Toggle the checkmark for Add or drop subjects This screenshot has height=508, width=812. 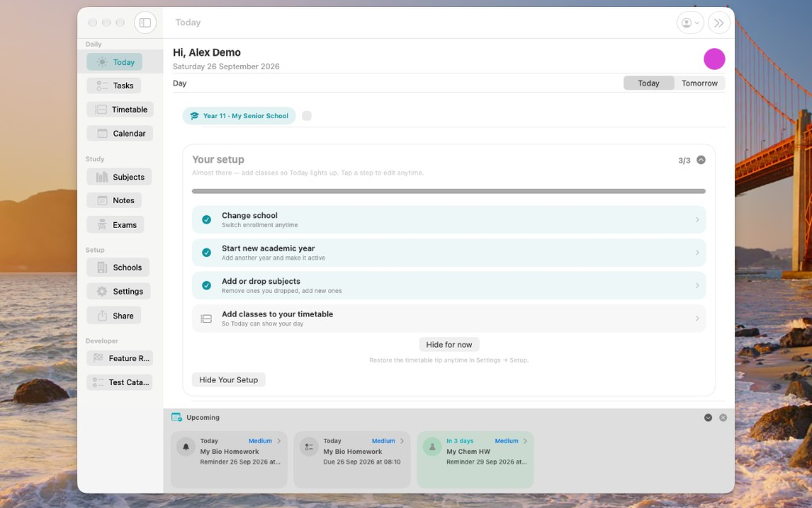coord(206,286)
